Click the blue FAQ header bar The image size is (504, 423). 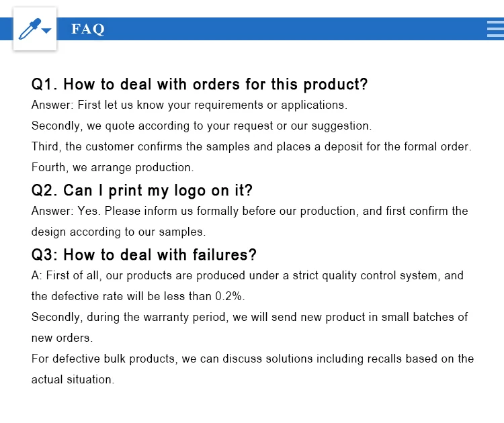pos(252,29)
